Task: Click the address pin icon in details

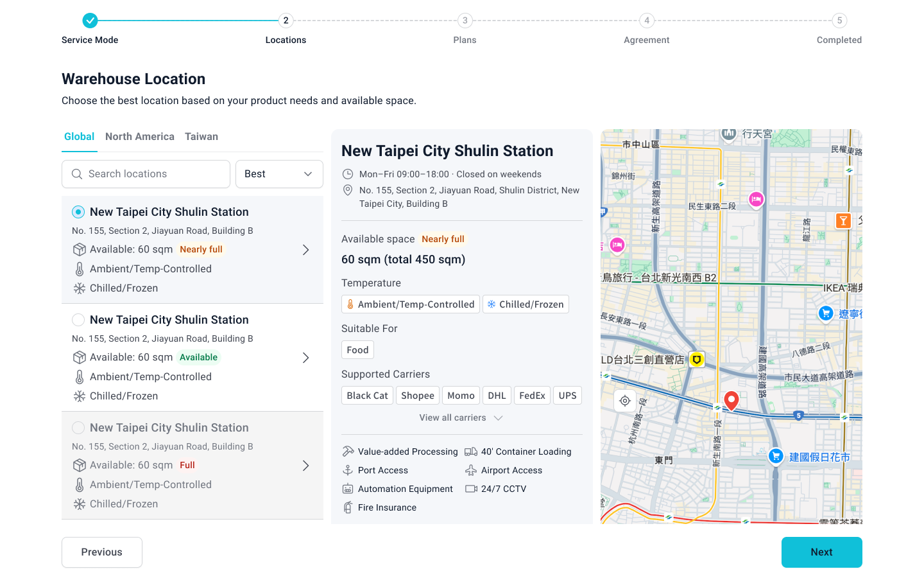Action: tap(348, 191)
